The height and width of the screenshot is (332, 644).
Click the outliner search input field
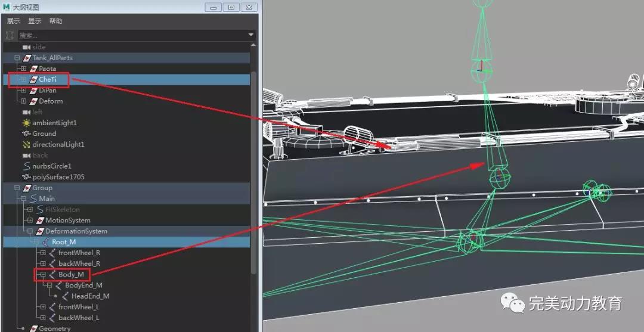coord(131,35)
